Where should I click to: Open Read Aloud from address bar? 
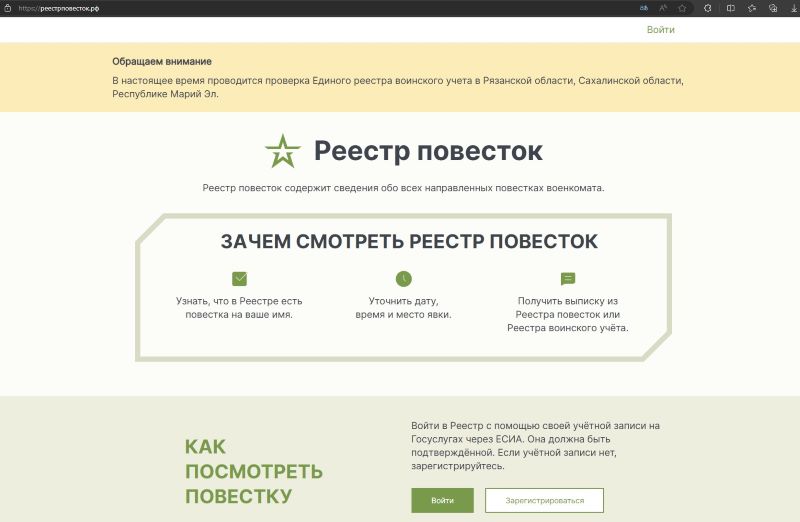tap(662, 7)
